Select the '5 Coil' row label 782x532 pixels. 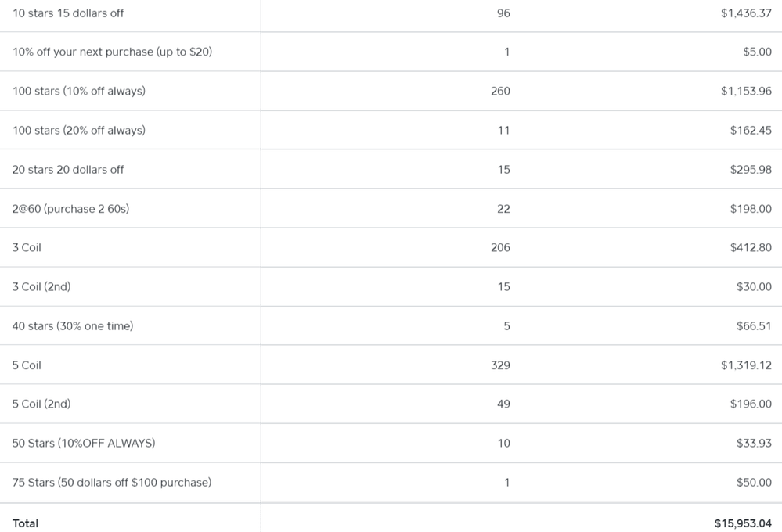click(27, 365)
